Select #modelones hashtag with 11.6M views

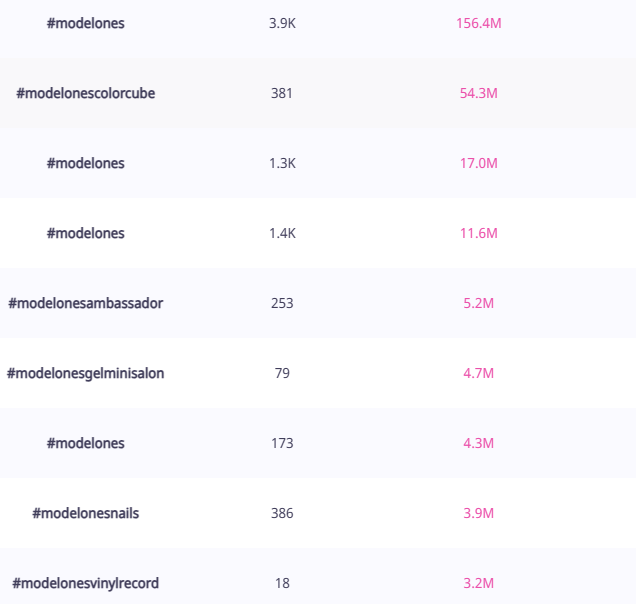pos(86,233)
